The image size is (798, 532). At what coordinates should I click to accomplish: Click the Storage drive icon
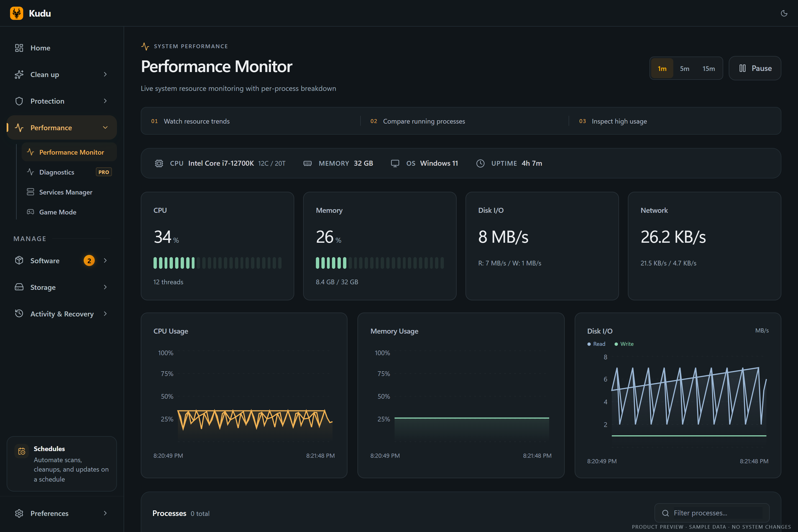coord(19,287)
